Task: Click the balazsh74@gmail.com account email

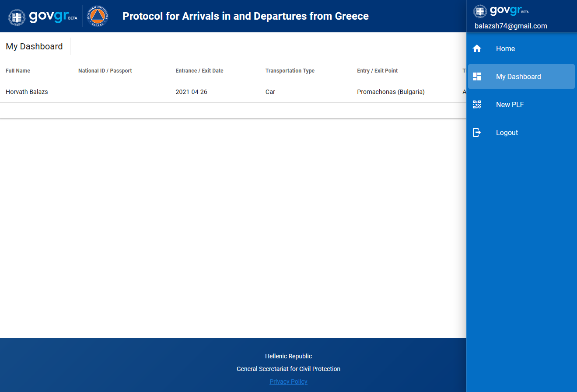Action: 511,26
